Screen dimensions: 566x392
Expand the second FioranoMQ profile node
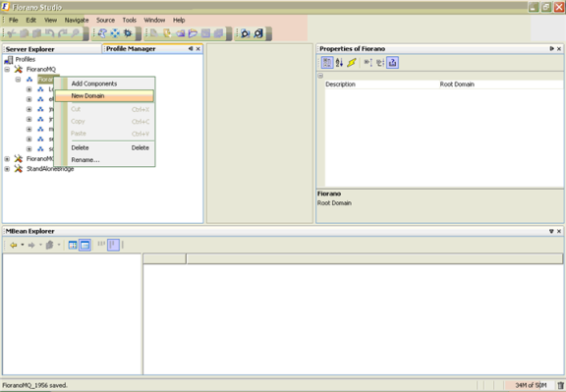click(7, 159)
